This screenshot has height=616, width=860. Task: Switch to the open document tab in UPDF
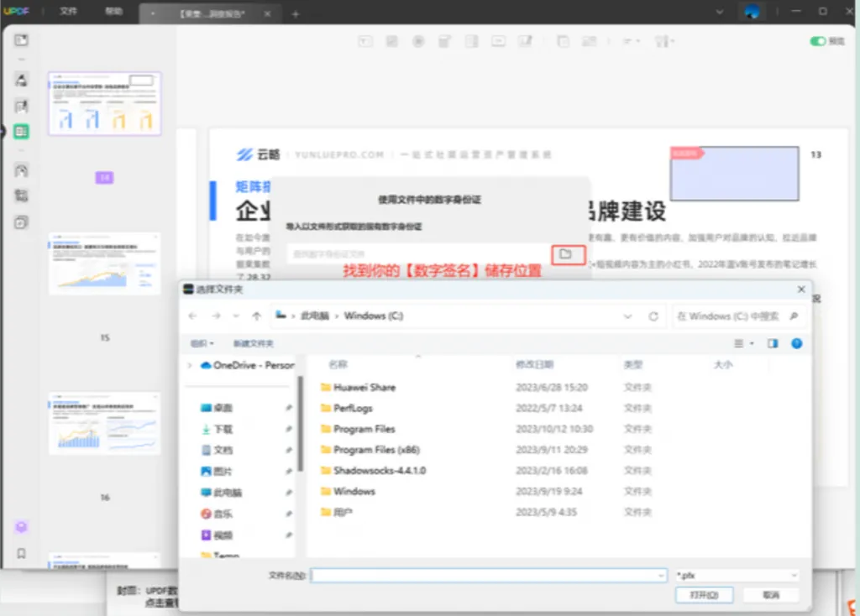209,13
